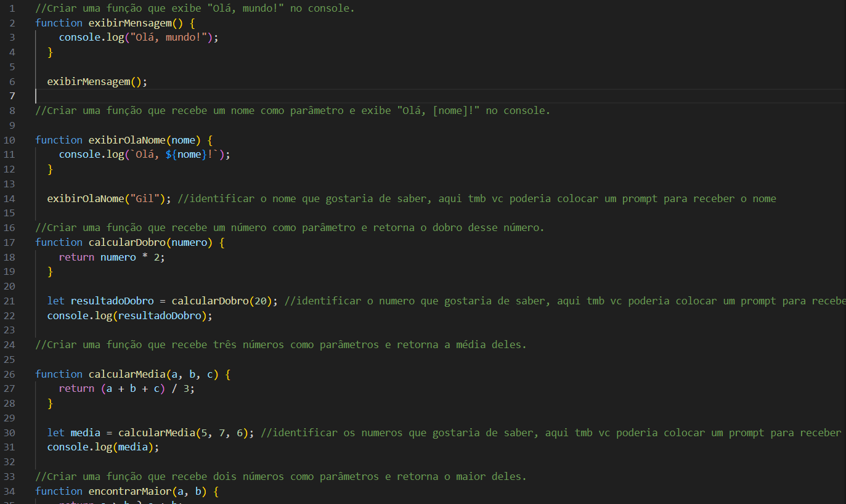Click the comment "identificar o nome que gostaria"
The width and height of the screenshot is (846, 504).
pyautogui.click(x=477, y=198)
